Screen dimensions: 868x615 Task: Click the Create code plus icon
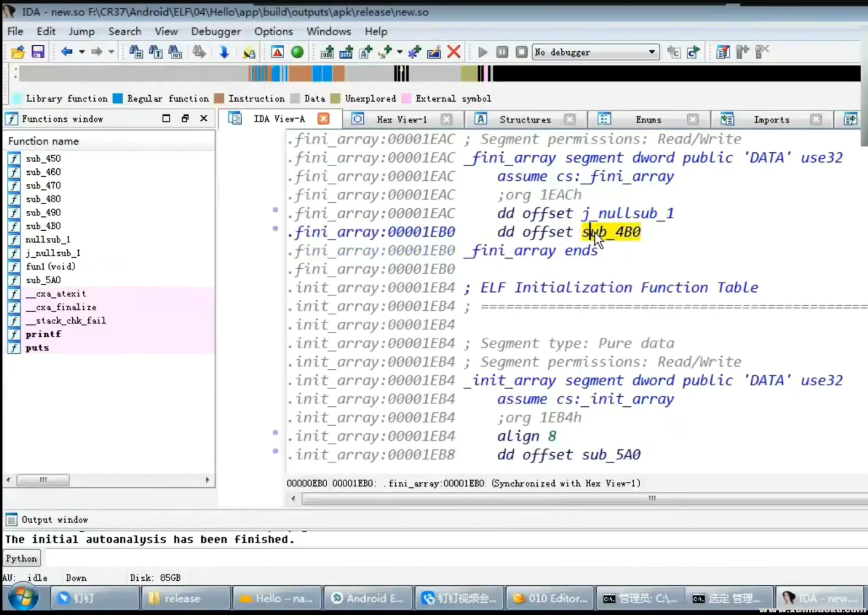326,52
